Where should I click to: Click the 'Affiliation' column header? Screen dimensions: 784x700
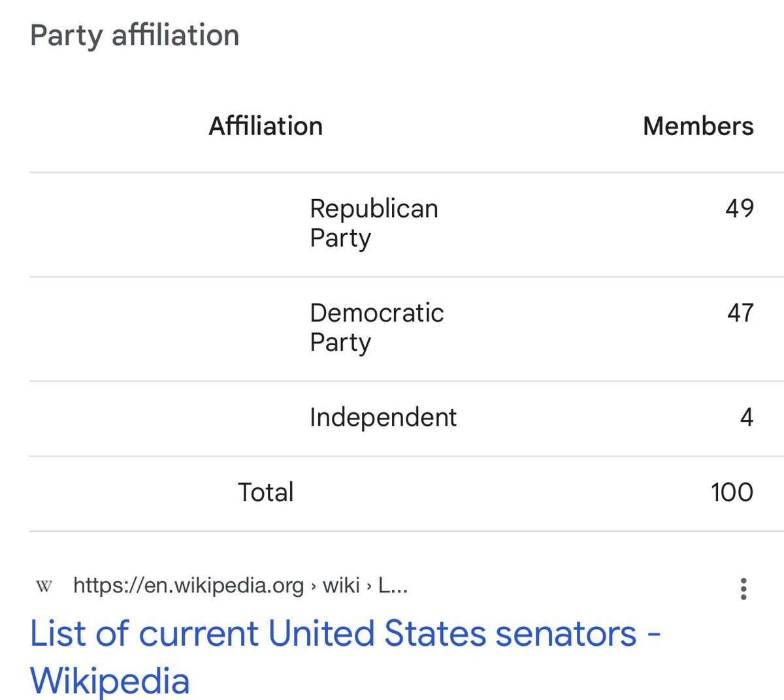265,126
